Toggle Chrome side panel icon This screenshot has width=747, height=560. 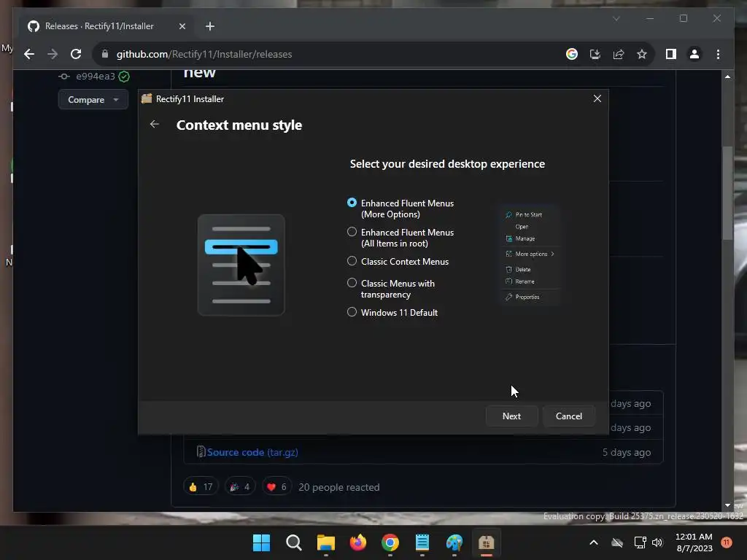pyautogui.click(x=671, y=54)
